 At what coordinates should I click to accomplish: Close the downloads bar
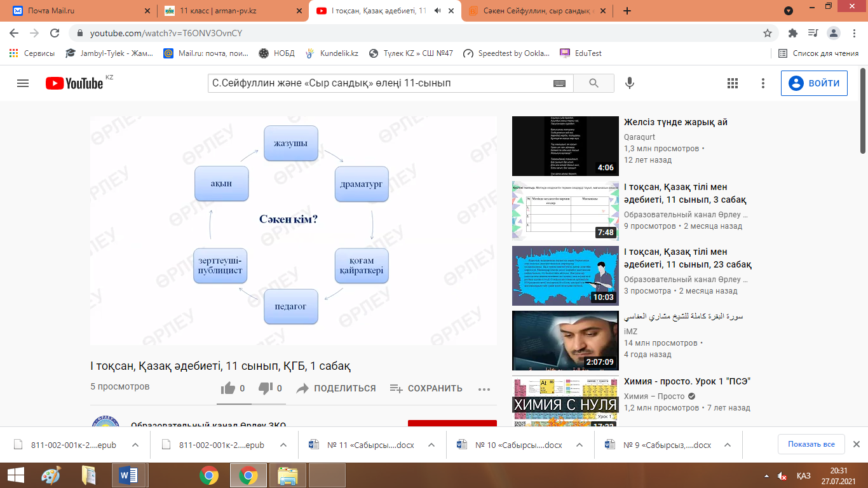point(856,444)
